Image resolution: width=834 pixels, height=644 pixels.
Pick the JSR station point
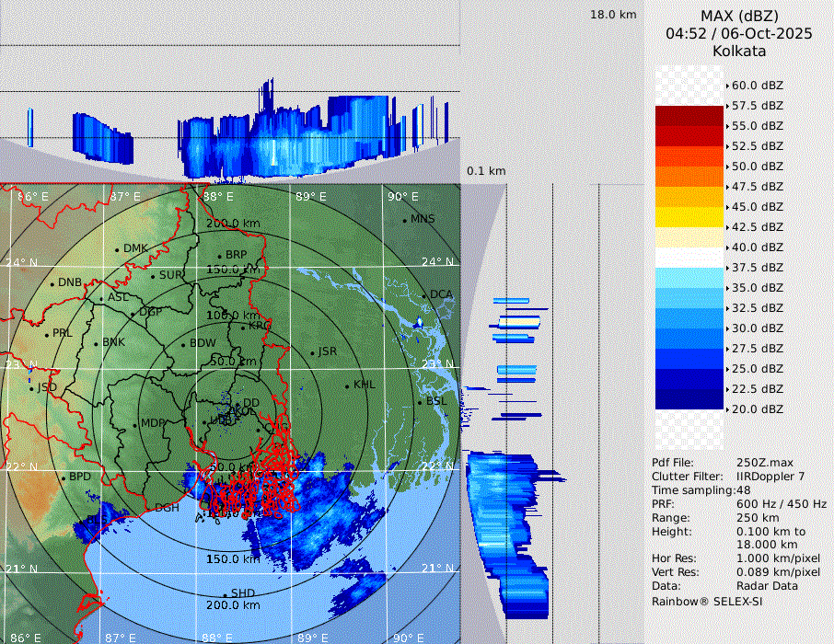coord(310,353)
